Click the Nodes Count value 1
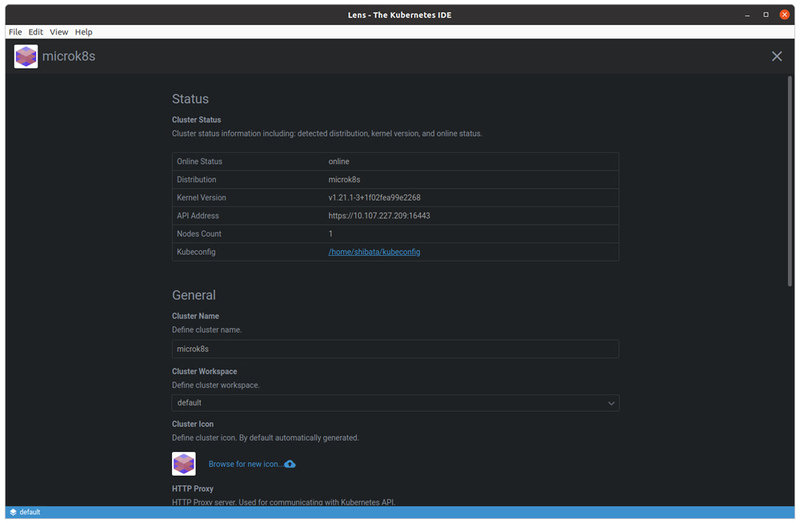 [331, 234]
